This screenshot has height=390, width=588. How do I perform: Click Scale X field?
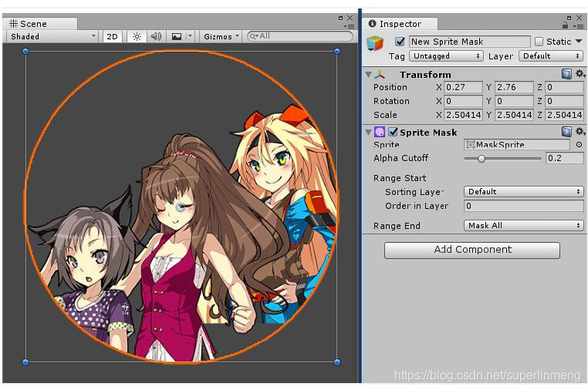tap(463, 115)
